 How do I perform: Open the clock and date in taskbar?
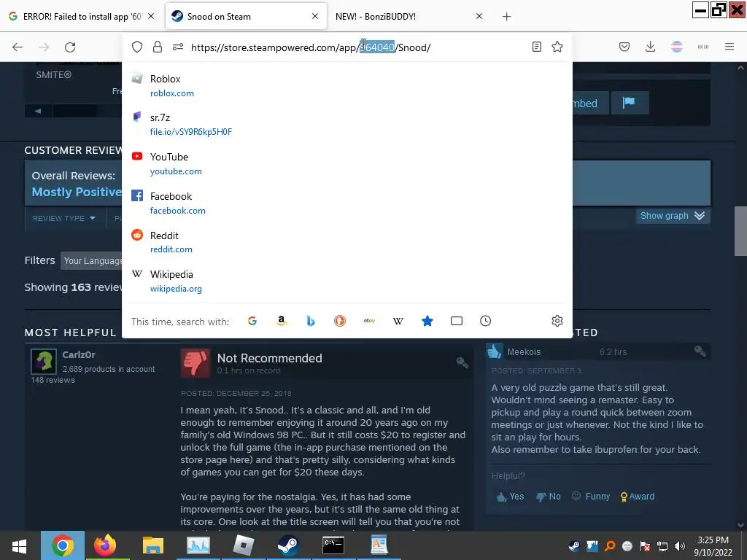(713, 545)
